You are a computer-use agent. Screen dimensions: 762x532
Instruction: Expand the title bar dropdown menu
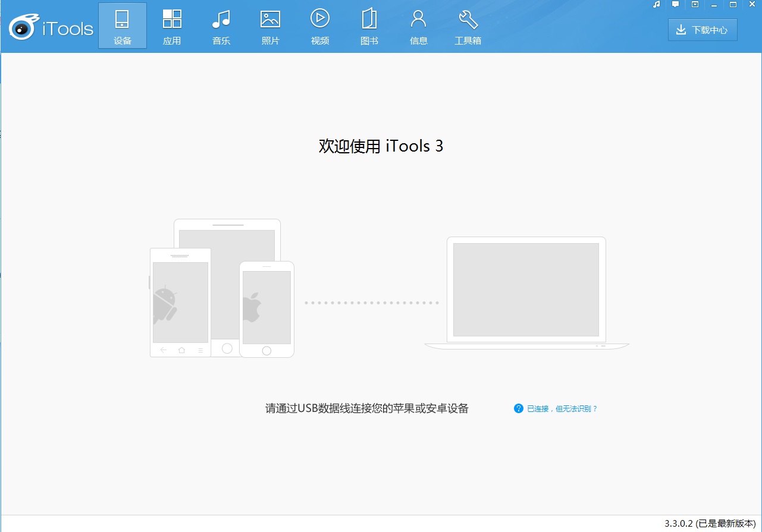click(695, 4)
